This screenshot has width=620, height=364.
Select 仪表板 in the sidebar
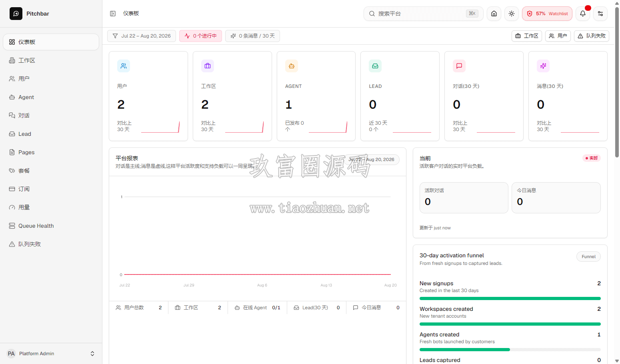click(x=51, y=42)
